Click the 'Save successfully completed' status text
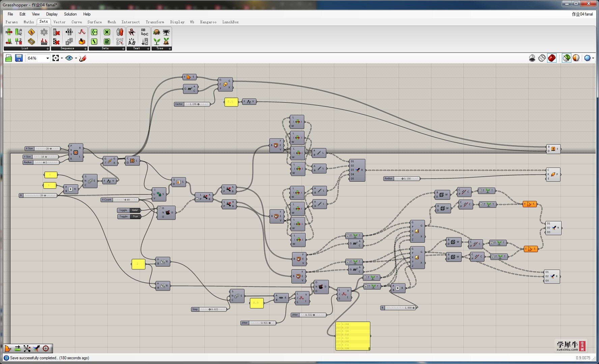This screenshot has height=364, width=599. [x=50, y=358]
